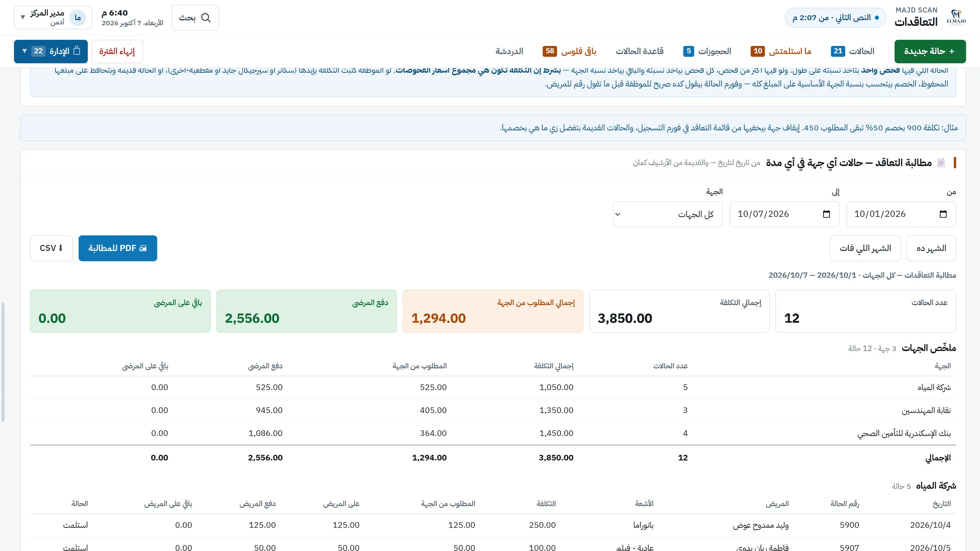This screenshot has width=980, height=551.
Task: Click case number 5900
Action: click(849, 525)
